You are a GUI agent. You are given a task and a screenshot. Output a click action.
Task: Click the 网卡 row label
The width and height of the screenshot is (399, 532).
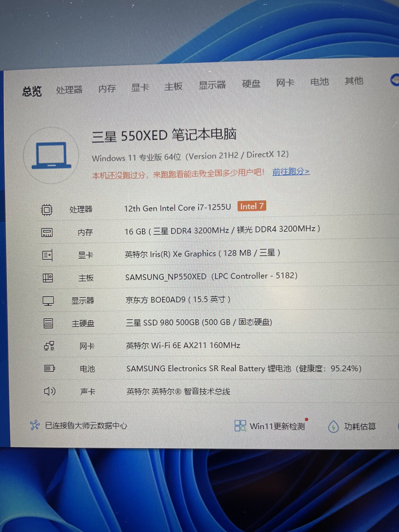[x=87, y=346]
